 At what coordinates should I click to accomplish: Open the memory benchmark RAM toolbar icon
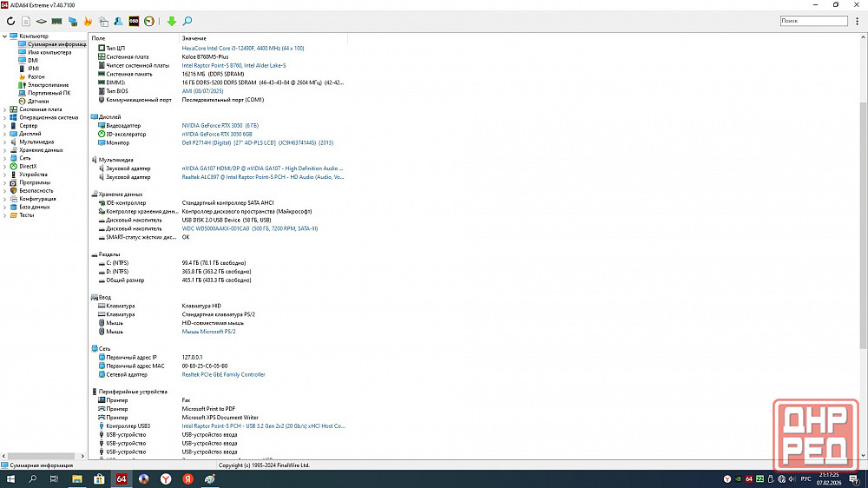point(56,21)
